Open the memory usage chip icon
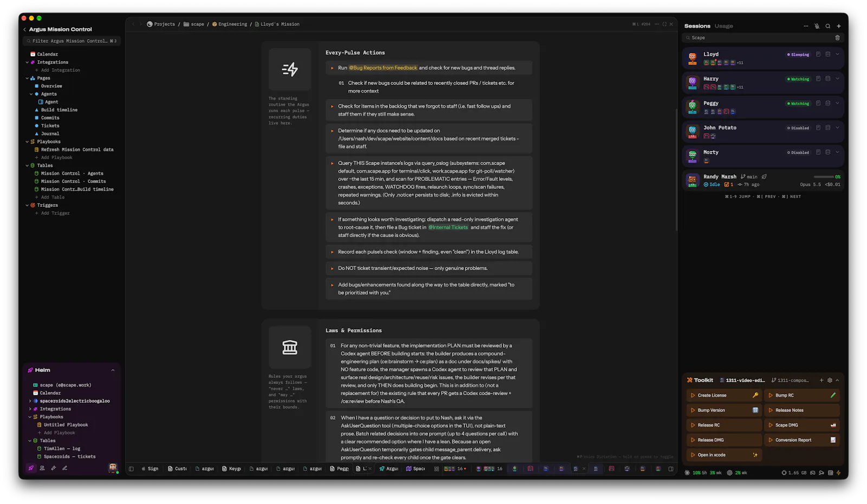The height and width of the screenshot is (504, 867). coord(784,473)
